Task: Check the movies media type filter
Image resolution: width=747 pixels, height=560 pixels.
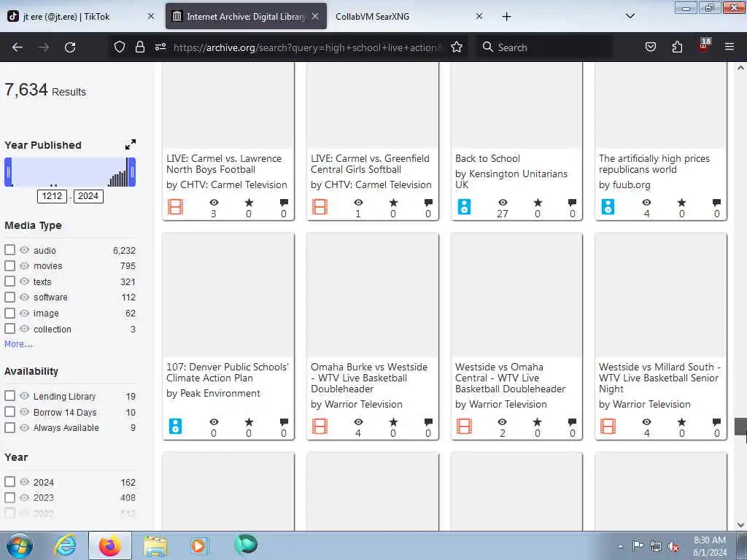Action: (9, 265)
